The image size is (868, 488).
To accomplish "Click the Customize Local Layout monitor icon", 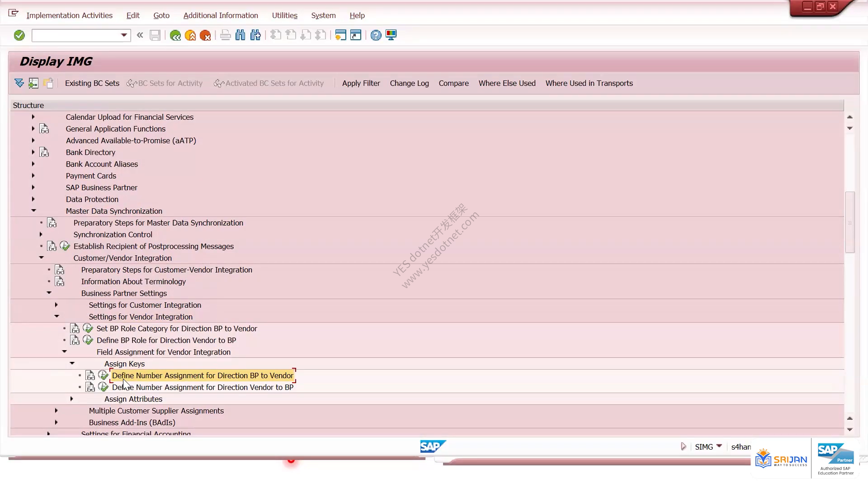I will click(391, 35).
